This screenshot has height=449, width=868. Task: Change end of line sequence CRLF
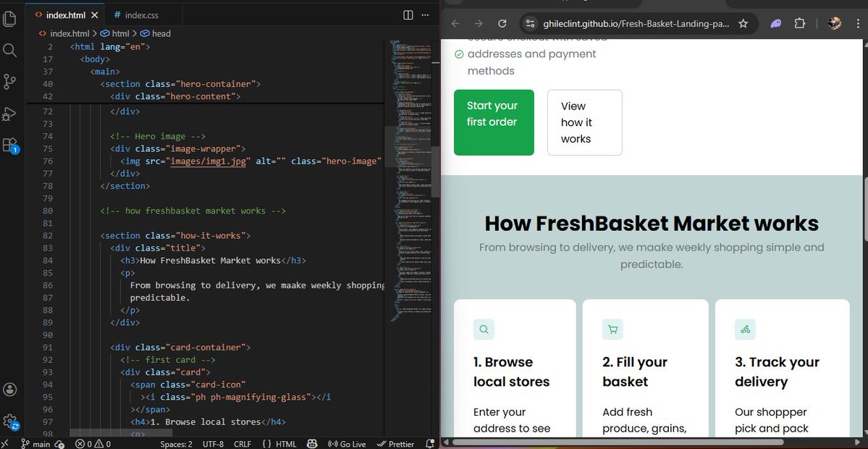click(x=243, y=444)
